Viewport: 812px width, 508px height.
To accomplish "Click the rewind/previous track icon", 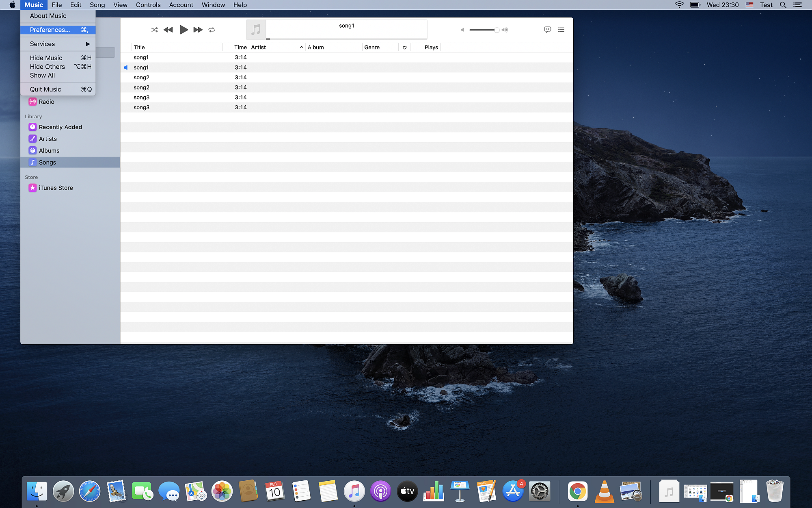I will coord(168,29).
